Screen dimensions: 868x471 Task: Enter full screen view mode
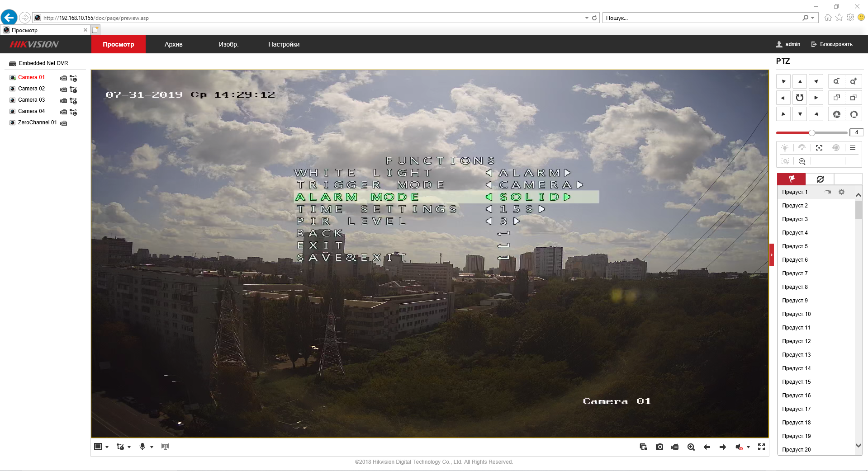click(762, 447)
